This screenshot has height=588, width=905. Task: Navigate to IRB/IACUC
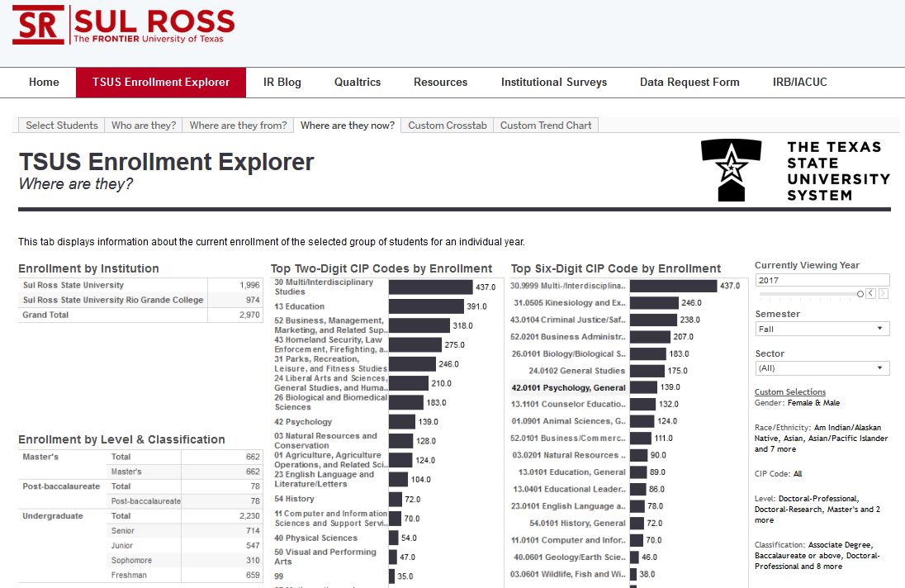(800, 83)
